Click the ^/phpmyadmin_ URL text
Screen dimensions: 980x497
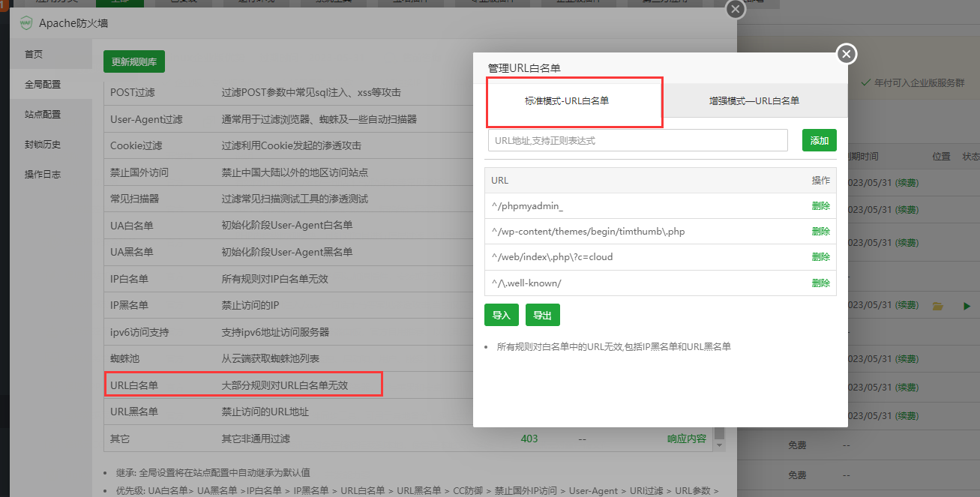pos(527,206)
